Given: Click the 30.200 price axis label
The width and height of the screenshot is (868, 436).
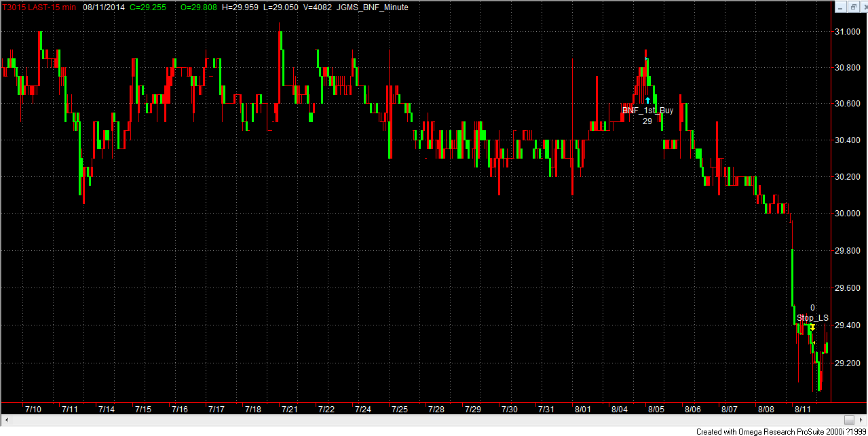Looking at the screenshot, I should (848, 177).
